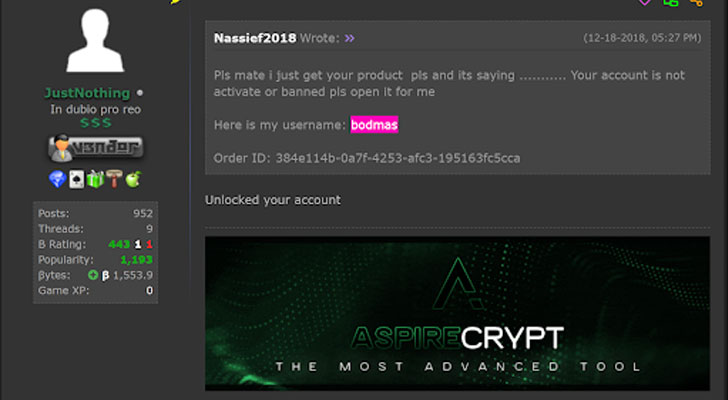
Task: Click the ace of spades card icon
Action: click(x=75, y=179)
